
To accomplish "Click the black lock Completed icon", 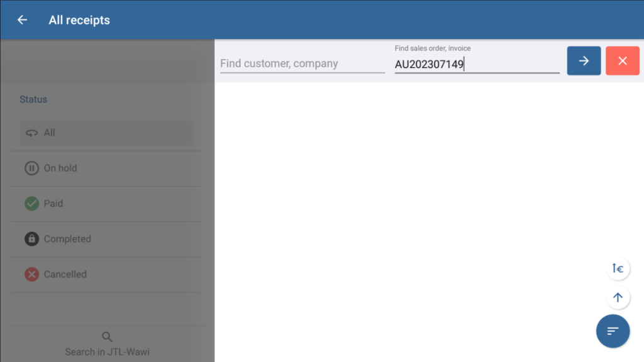I will pyautogui.click(x=31, y=239).
